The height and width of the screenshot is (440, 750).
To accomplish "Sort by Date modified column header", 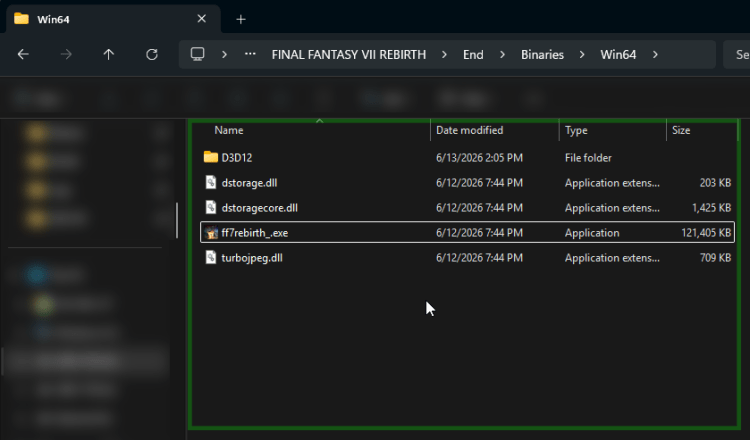I will pos(469,130).
